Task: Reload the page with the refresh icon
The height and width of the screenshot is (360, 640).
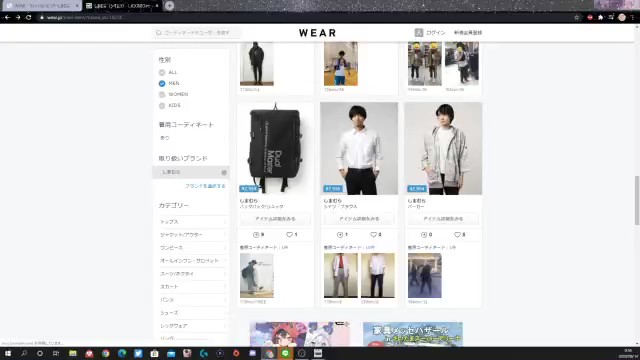Action: point(29,18)
